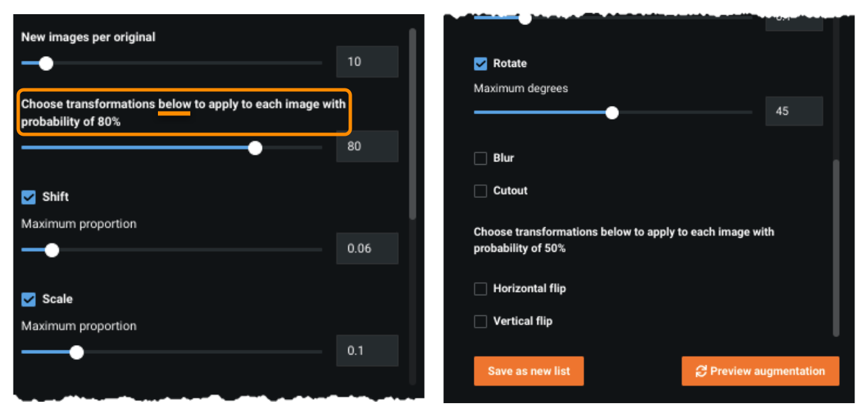Check the Horizontal flip option
The image size is (868, 416).
[481, 289]
